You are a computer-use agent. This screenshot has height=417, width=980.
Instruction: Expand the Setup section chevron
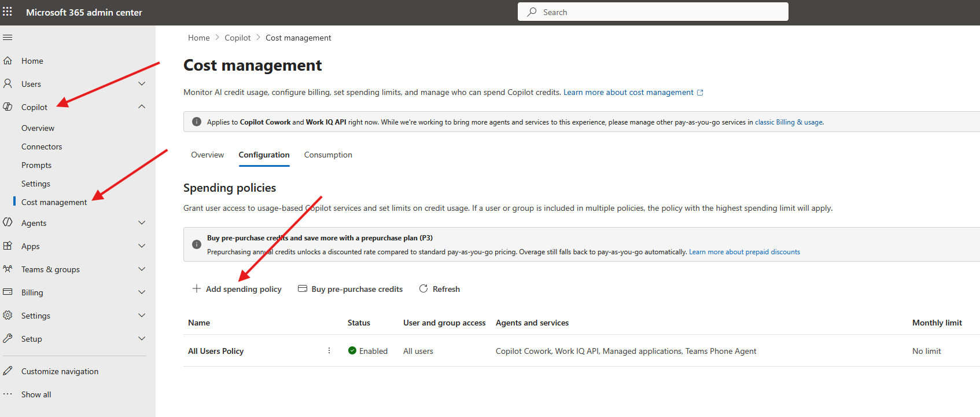(142, 338)
